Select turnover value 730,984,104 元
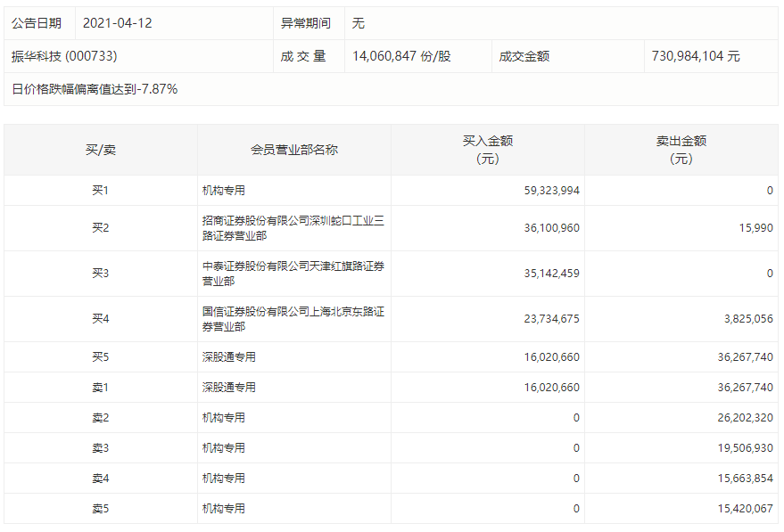Viewport: 784px width, 532px height. tap(696, 56)
